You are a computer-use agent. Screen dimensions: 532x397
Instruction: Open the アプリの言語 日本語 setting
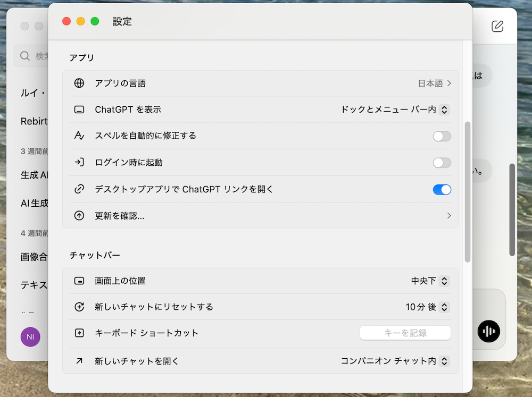[434, 83]
